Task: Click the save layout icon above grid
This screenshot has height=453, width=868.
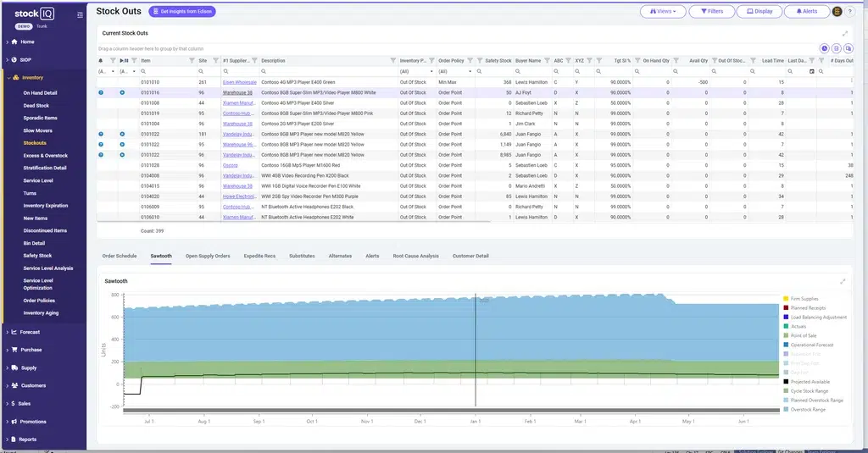Action: click(x=837, y=48)
